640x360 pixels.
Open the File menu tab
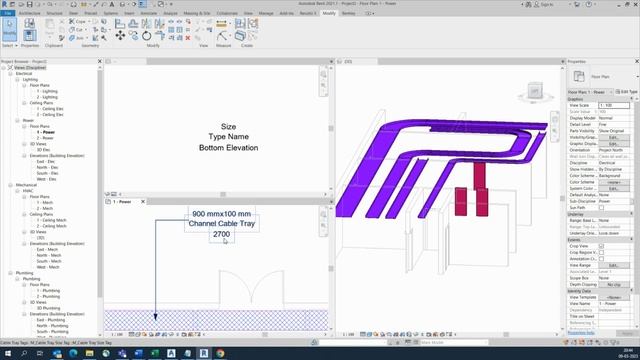tap(8, 13)
